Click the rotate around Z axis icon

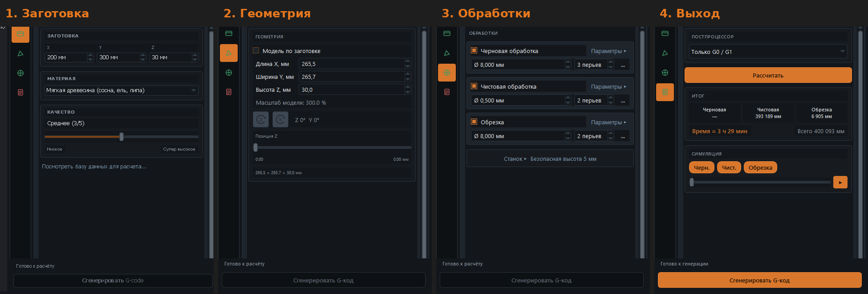click(x=261, y=120)
